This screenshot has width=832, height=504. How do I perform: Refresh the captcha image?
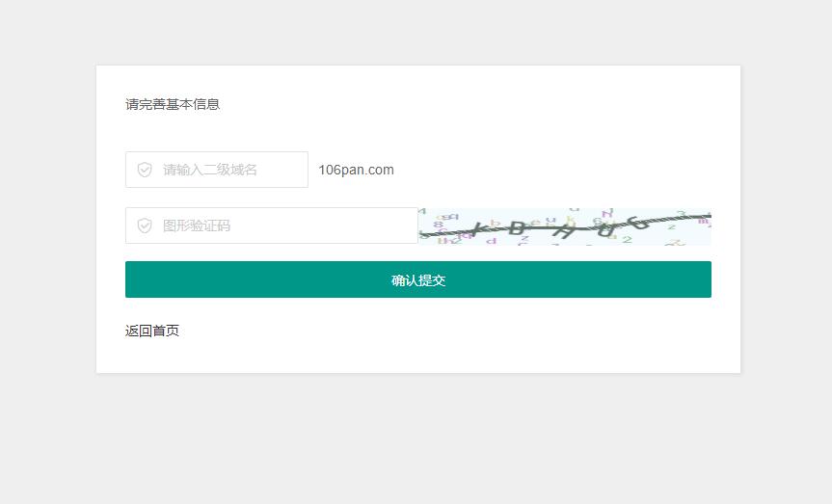point(564,226)
